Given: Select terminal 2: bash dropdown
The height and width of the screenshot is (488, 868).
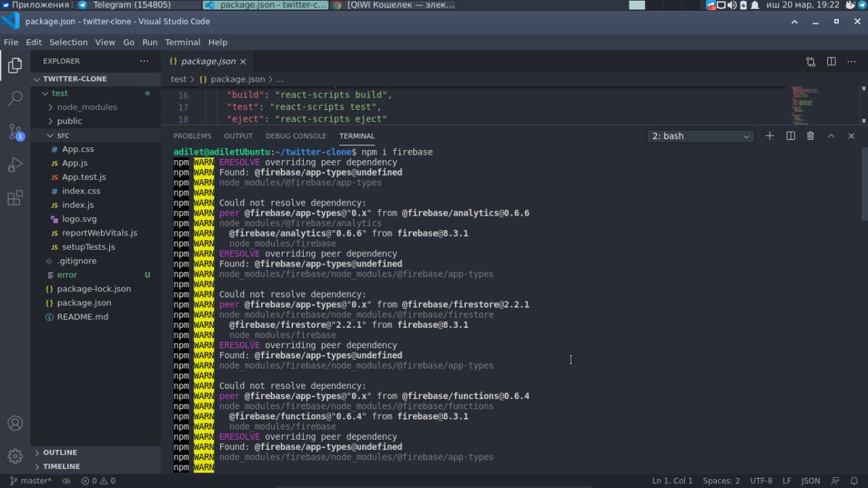Looking at the screenshot, I should click(x=701, y=136).
